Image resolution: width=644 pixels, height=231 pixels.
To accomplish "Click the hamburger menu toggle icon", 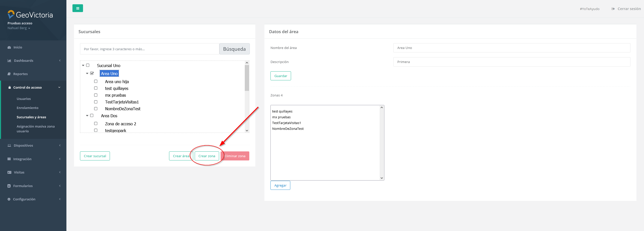I will click(77, 8).
